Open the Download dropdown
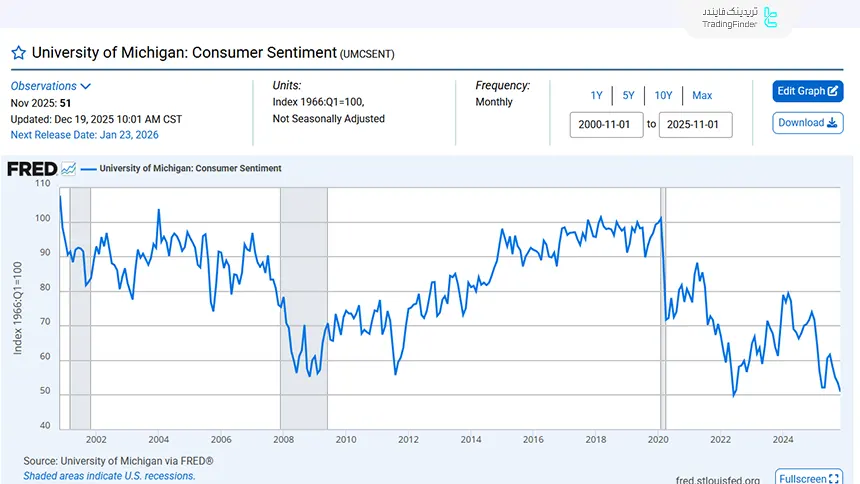This screenshot has width=860, height=484. [x=807, y=123]
